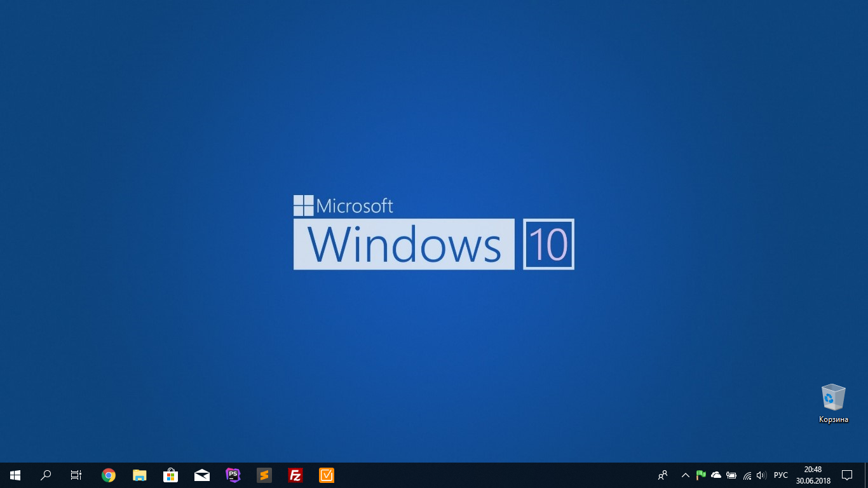The height and width of the screenshot is (488, 868).
Task: Open the Mail app from the taskbar
Action: (x=202, y=475)
